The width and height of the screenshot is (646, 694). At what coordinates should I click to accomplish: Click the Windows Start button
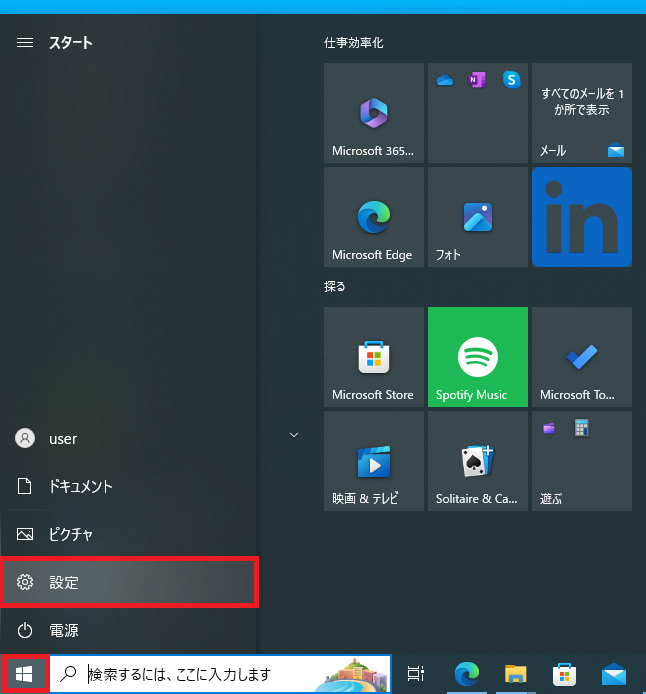tap(24, 674)
